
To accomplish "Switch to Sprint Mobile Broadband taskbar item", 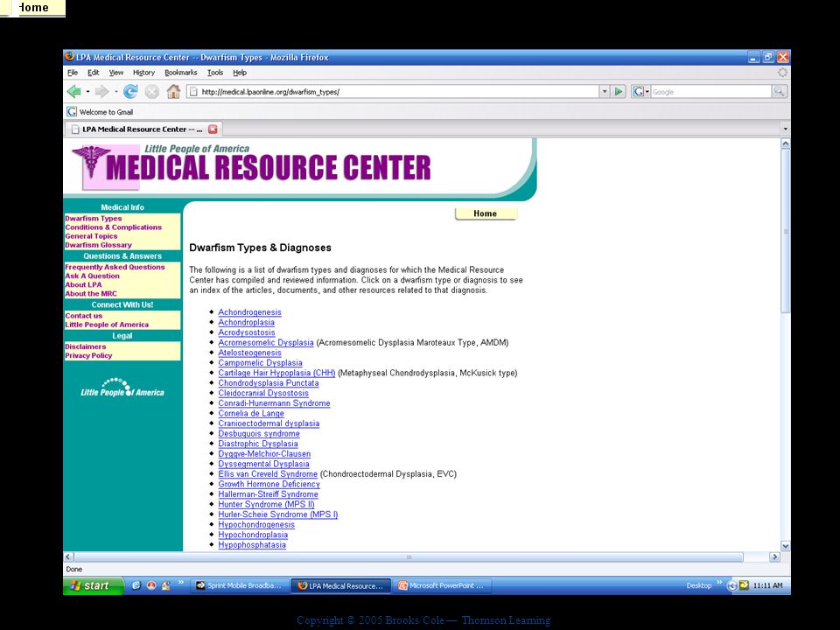I will (x=240, y=585).
